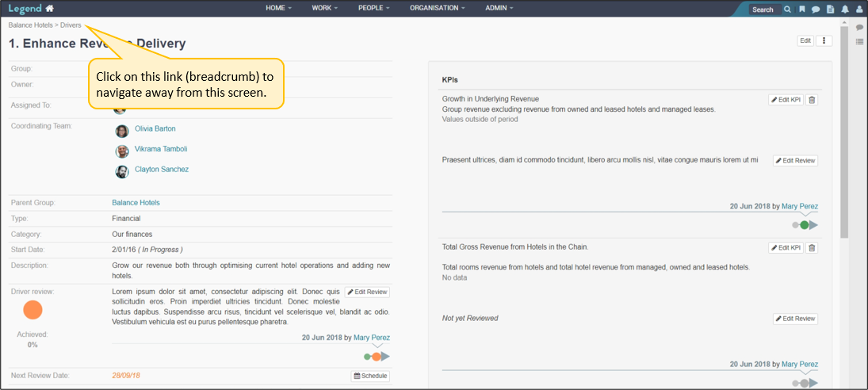This screenshot has width=868, height=390.
Task: Edit the Driver review
Action: click(x=367, y=292)
